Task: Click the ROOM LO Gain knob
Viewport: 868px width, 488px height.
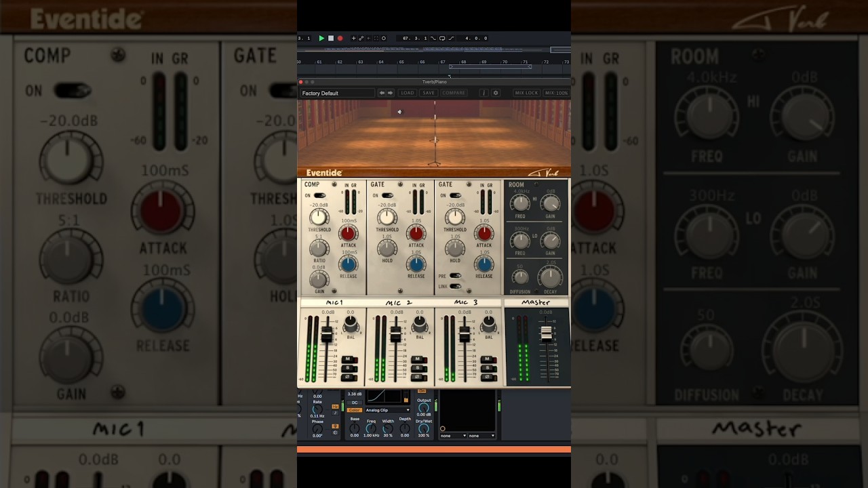Action: tap(551, 241)
